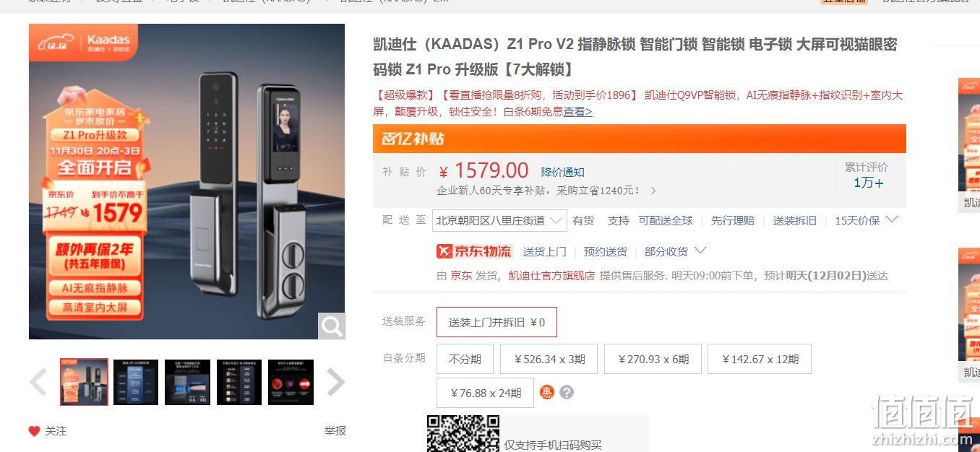The image size is (980, 452).
Task: Expand the 部分收货 delivery options chevron
Action: coord(700,251)
